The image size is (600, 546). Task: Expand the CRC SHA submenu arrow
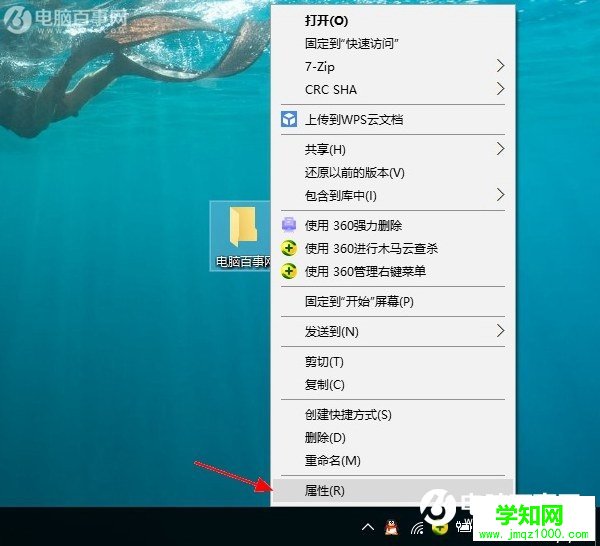coord(500,89)
